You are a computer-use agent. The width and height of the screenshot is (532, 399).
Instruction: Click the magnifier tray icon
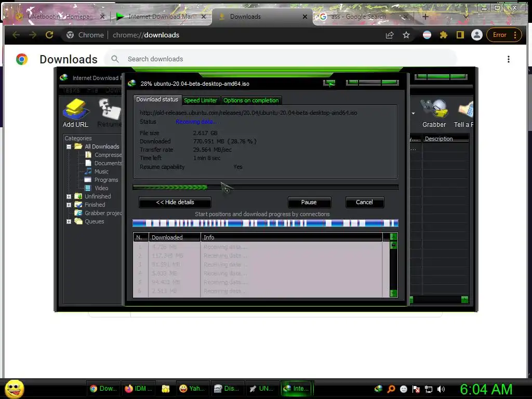[x=391, y=389]
